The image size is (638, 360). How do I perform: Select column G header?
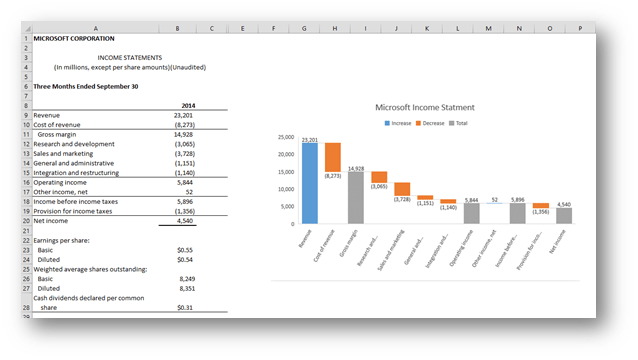point(304,28)
